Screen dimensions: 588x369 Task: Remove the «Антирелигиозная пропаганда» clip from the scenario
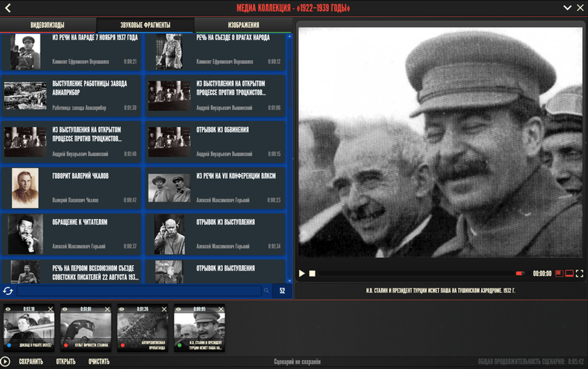point(164,309)
